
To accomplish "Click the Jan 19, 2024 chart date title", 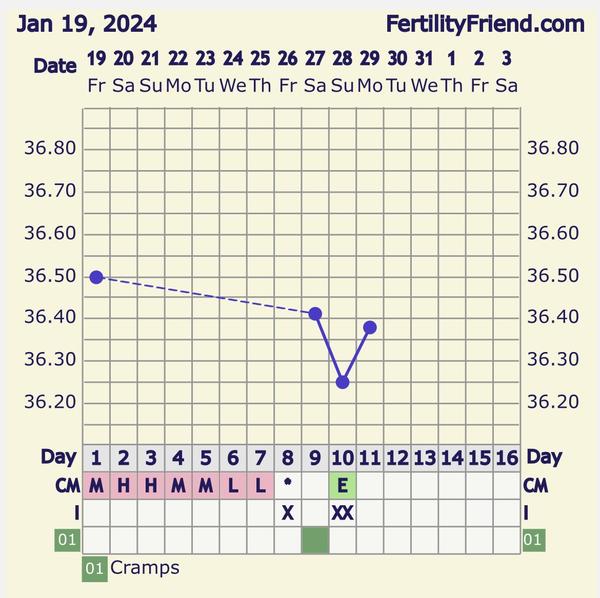I will pos(86,23).
